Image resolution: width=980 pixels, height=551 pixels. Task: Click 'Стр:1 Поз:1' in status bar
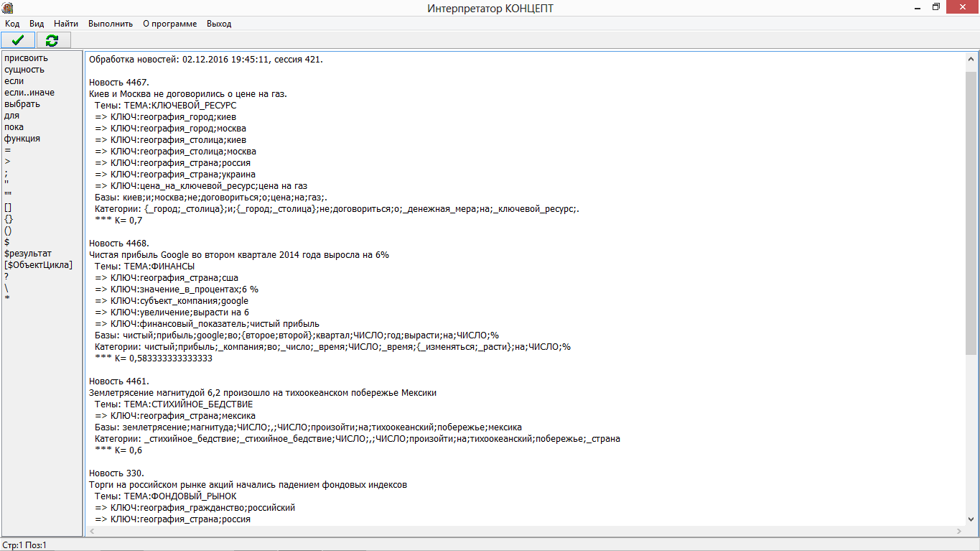24,545
